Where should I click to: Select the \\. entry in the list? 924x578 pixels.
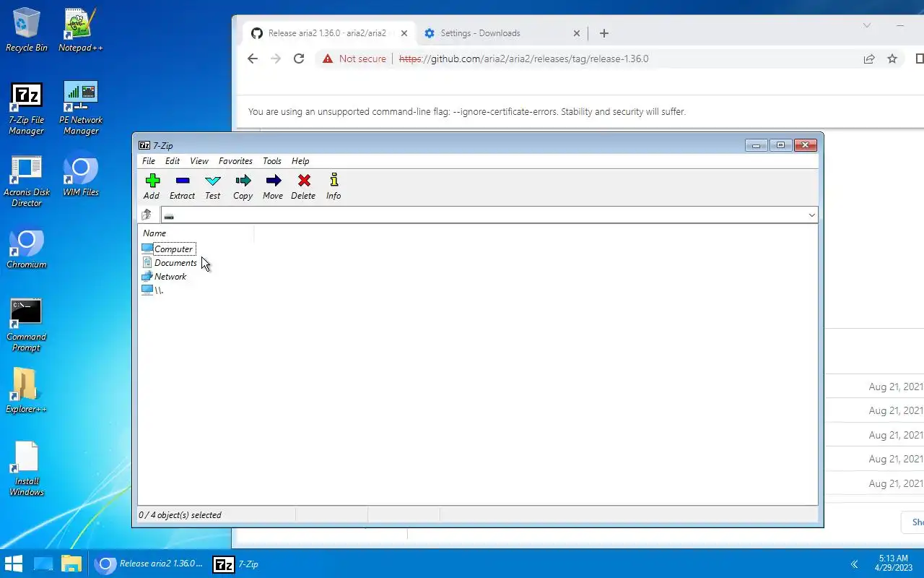(x=152, y=290)
